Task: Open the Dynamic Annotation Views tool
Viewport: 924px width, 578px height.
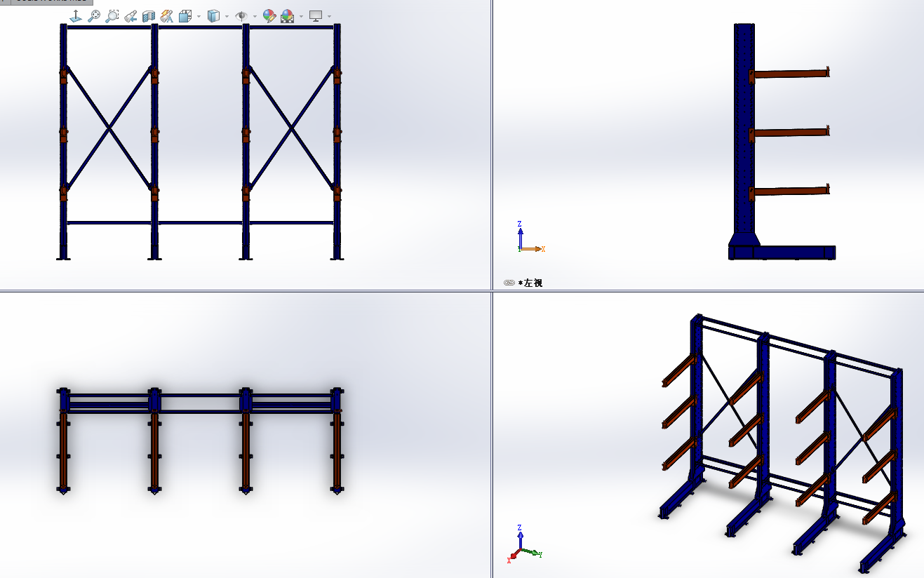Action: pyautogui.click(x=167, y=15)
